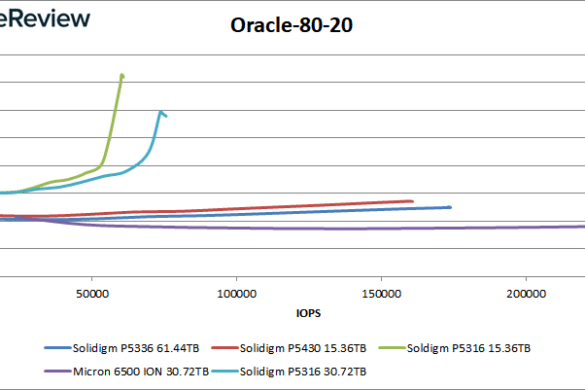This screenshot has height=390, width=585.
Task: Click the Solidigm P5336 61.44TB legend label
Action: [136, 348]
